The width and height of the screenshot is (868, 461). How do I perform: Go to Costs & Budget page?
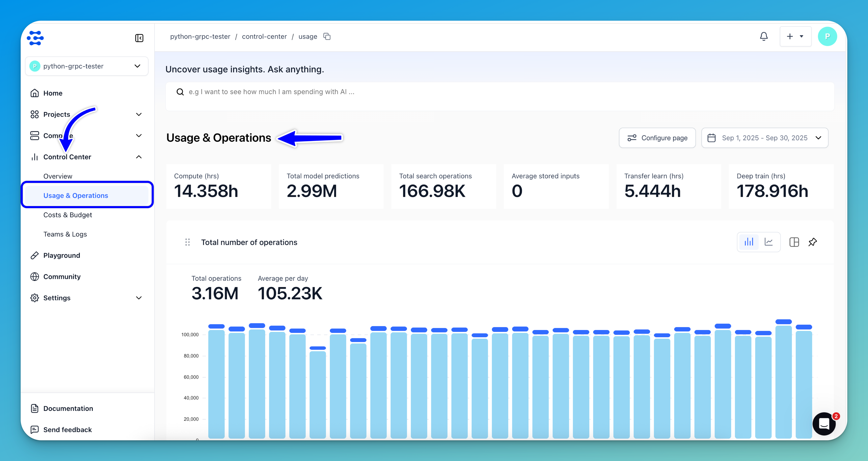click(x=67, y=215)
